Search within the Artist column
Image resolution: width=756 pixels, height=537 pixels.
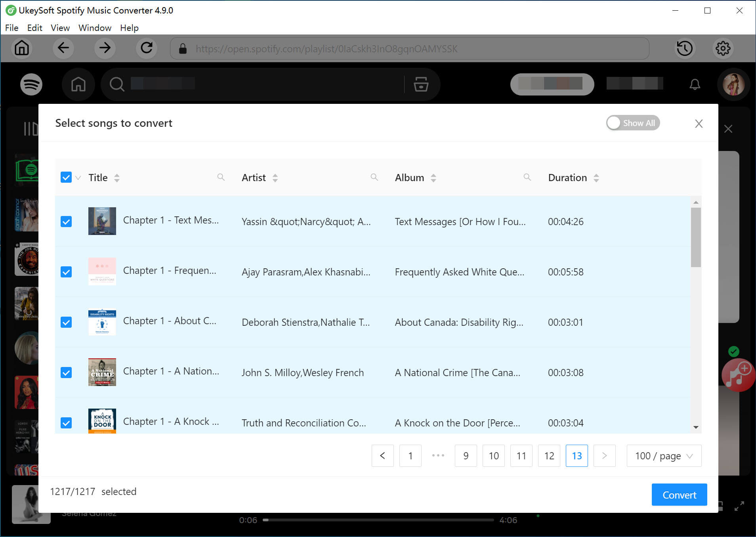pos(374,177)
